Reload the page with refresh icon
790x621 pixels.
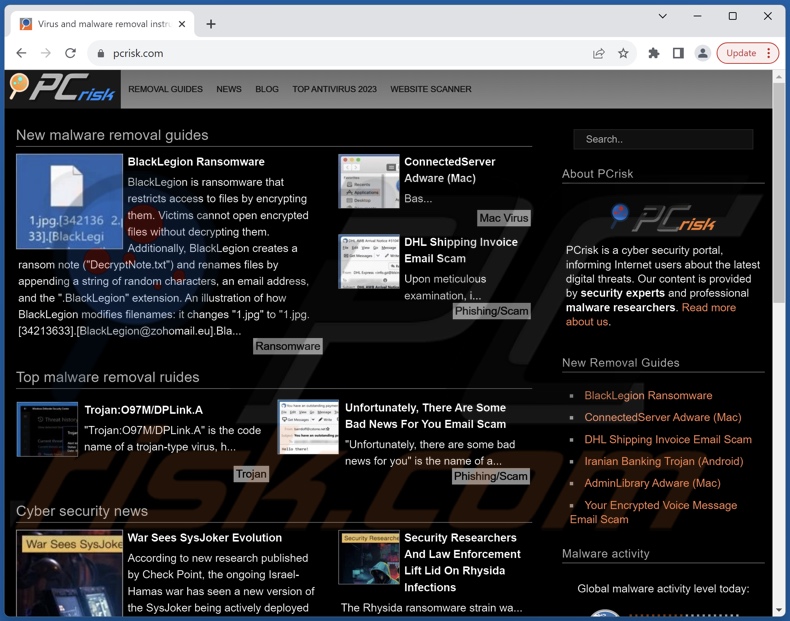(70, 53)
